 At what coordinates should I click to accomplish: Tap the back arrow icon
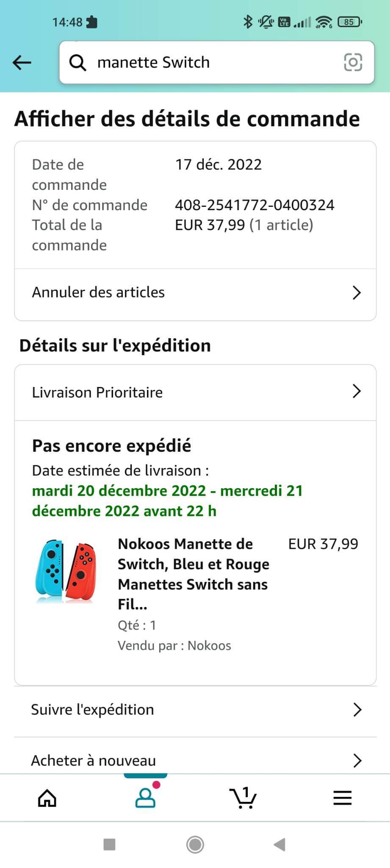tap(22, 63)
